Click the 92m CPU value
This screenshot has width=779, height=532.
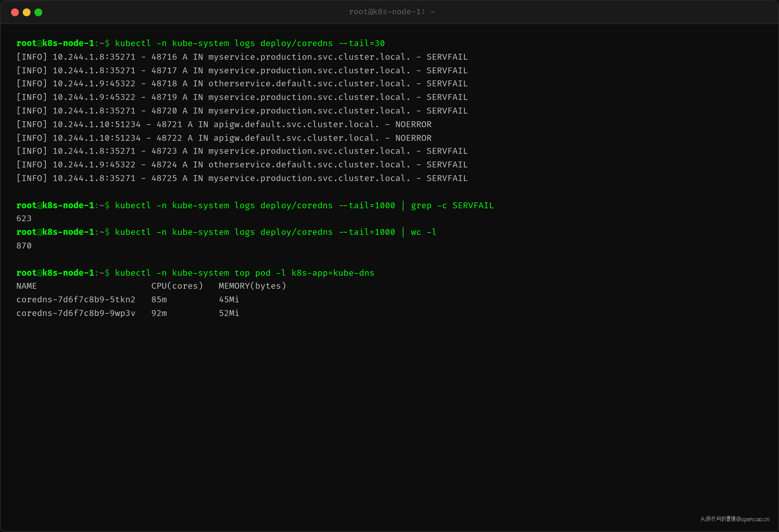click(159, 313)
